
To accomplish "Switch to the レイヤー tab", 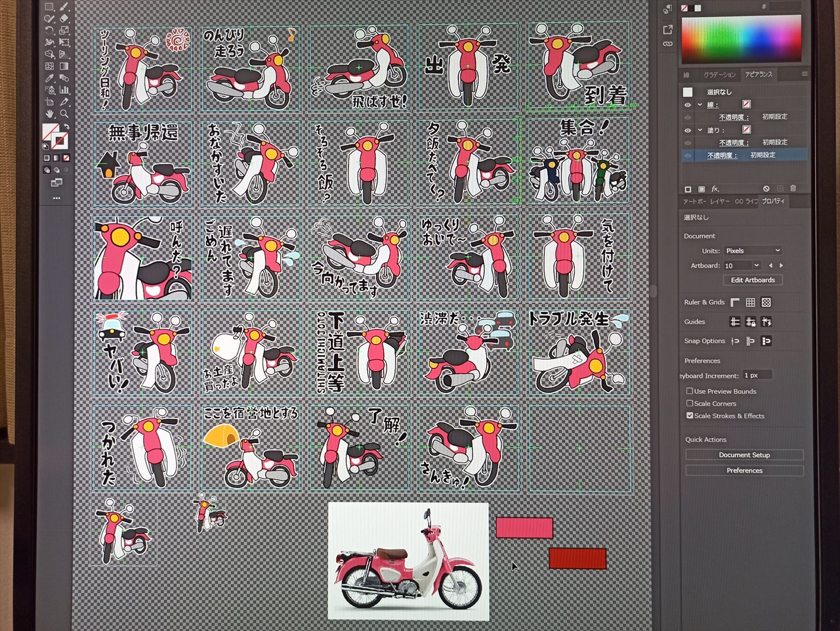I will pyautogui.click(x=720, y=202).
